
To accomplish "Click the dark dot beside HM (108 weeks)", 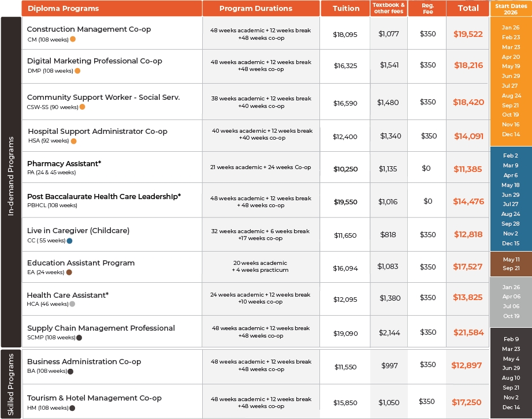I will point(72,408).
